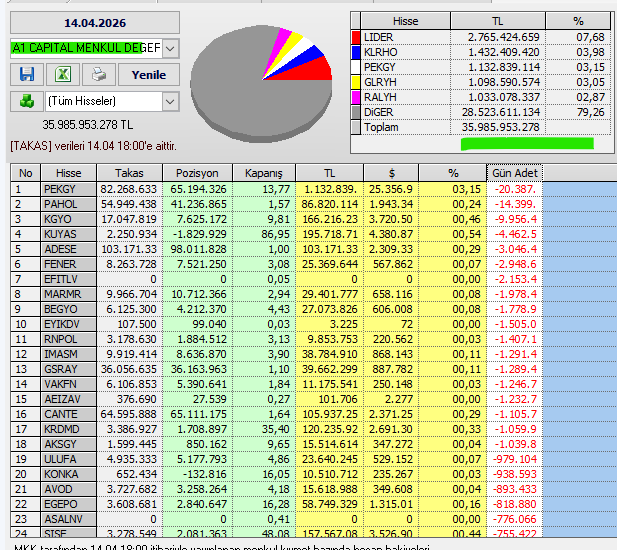This screenshot has width=617, height=550.
Task: Click the magenta RALYH color swatch
Action: pos(356,97)
